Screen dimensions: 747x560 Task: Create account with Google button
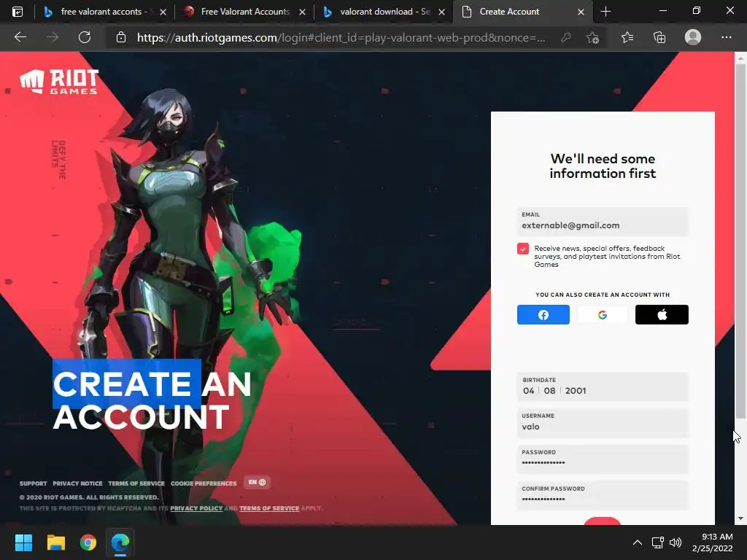602,315
